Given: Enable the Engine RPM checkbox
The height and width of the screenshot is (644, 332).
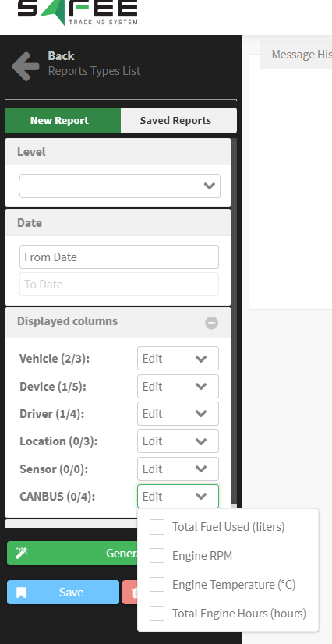Looking at the screenshot, I should [x=157, y=555].
